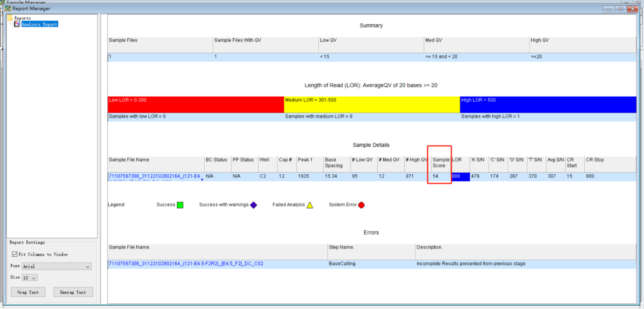Click the Failed Analysis triangle icon

coord(310,205)
